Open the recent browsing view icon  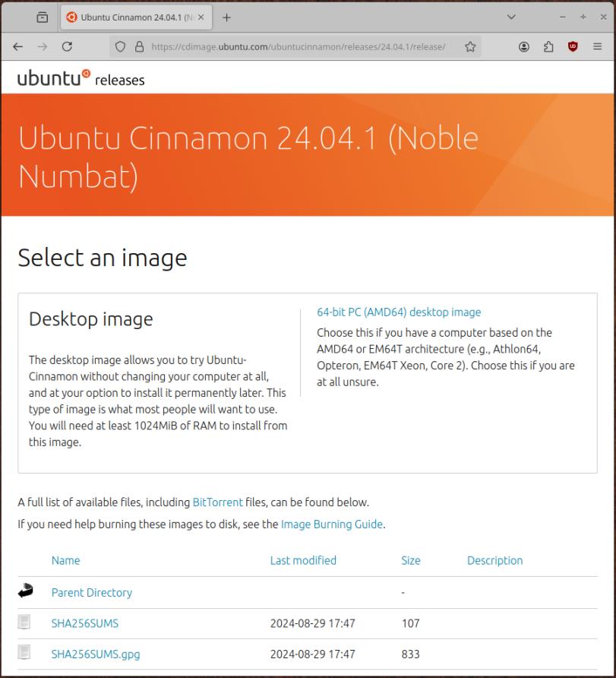point(43,17)
